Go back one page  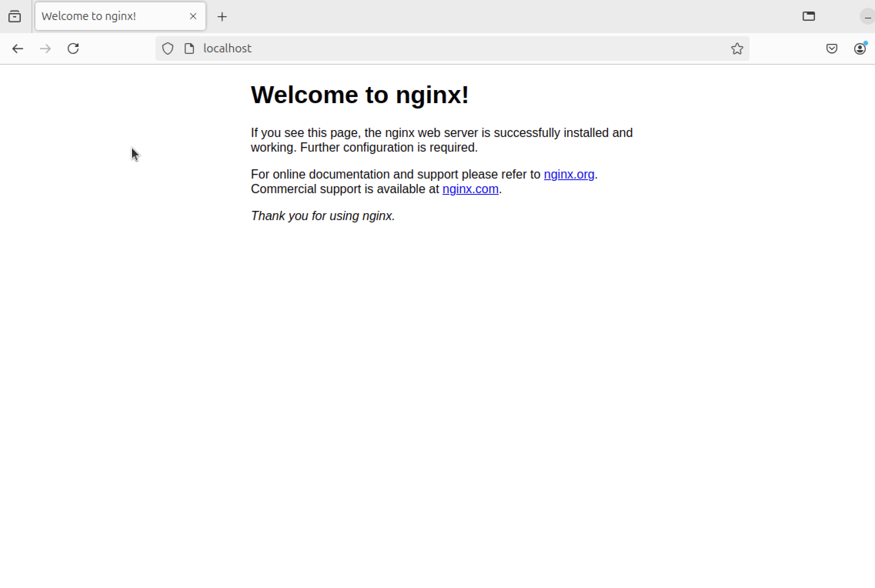tap(18, 48)
